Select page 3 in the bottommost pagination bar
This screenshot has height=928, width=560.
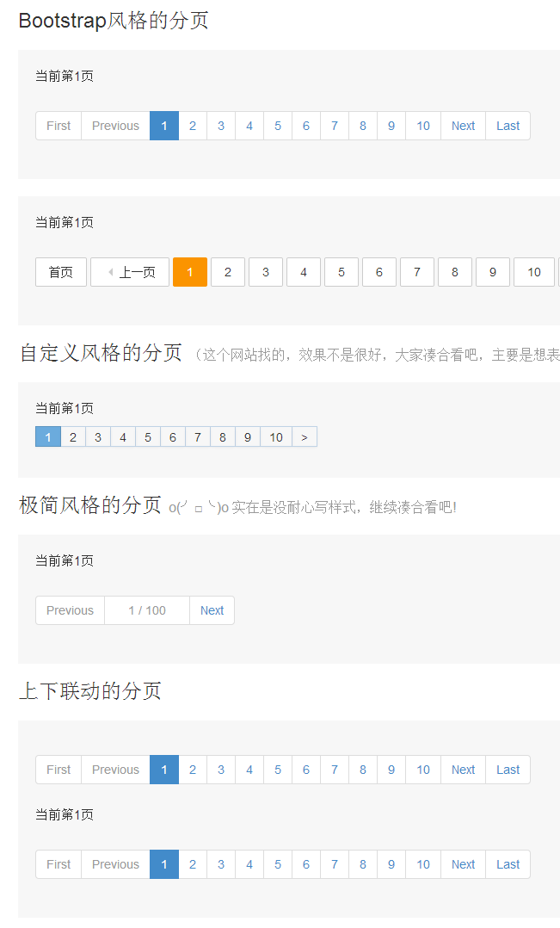[x=221, y=864]
